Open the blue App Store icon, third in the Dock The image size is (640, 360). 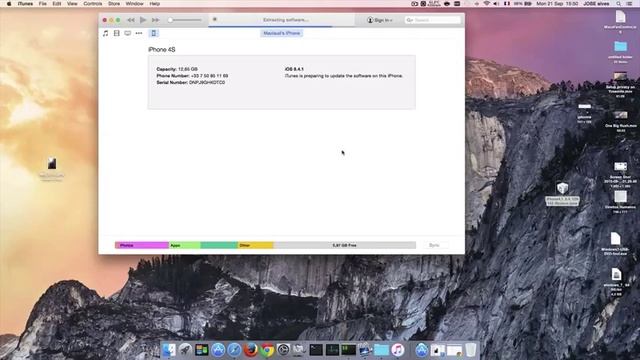[x=218, y=350]
